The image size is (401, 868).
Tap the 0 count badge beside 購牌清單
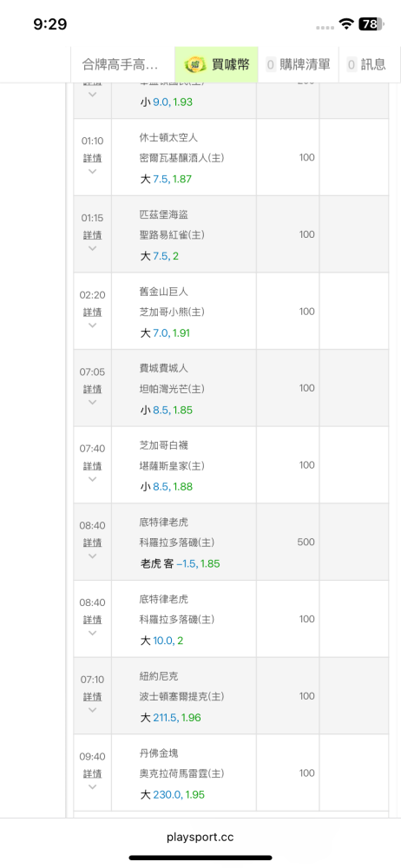click(271, 64)
